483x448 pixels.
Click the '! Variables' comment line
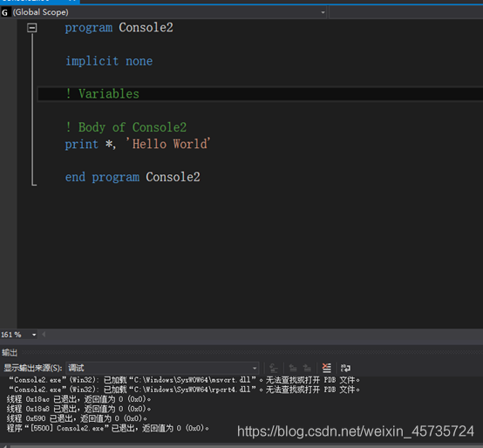102,94
